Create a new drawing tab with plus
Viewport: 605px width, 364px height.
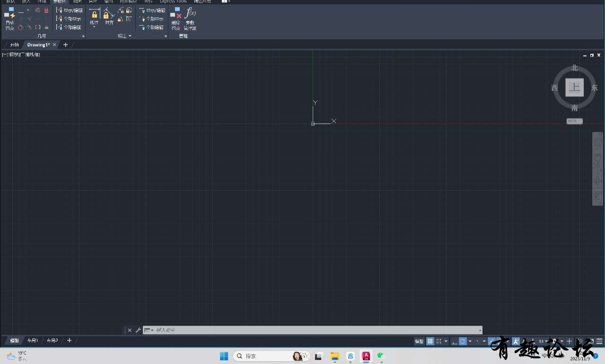(65, 45)
